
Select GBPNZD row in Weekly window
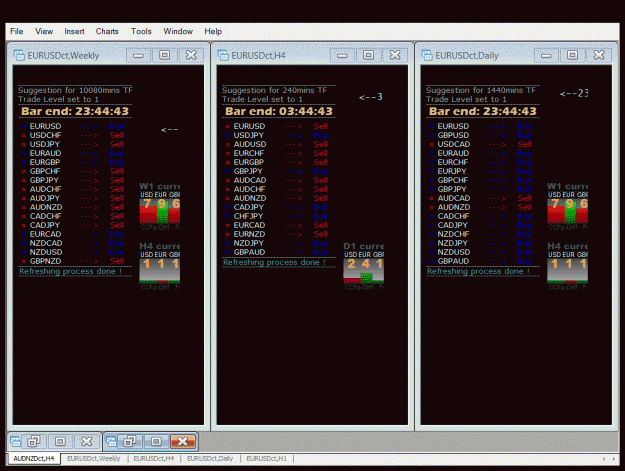(72, 261)
